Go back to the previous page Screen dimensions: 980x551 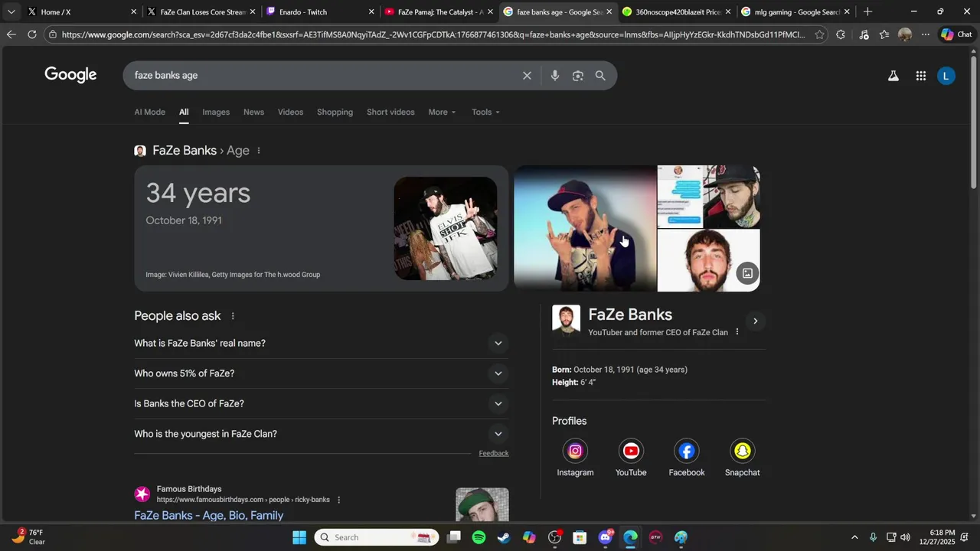(11, 34)
